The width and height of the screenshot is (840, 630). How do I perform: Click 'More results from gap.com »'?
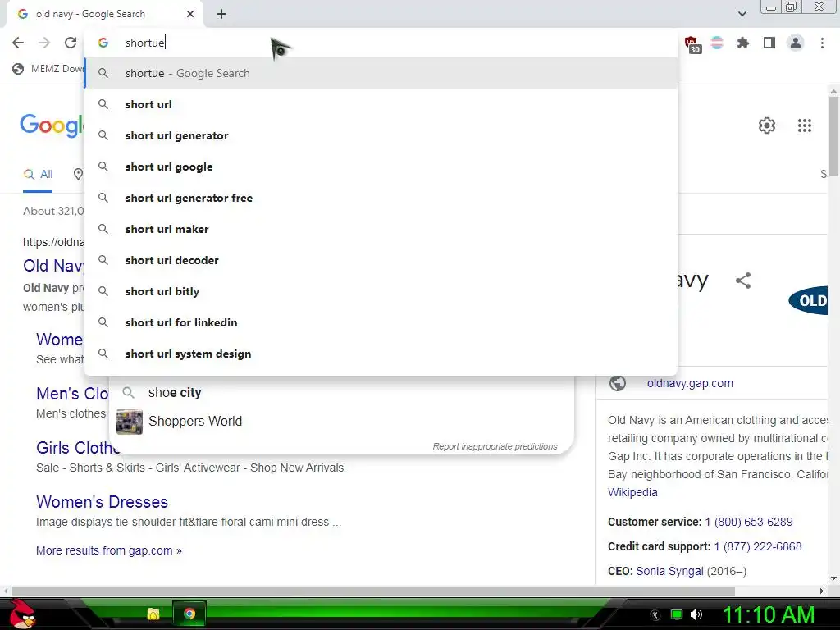(109, 550)
